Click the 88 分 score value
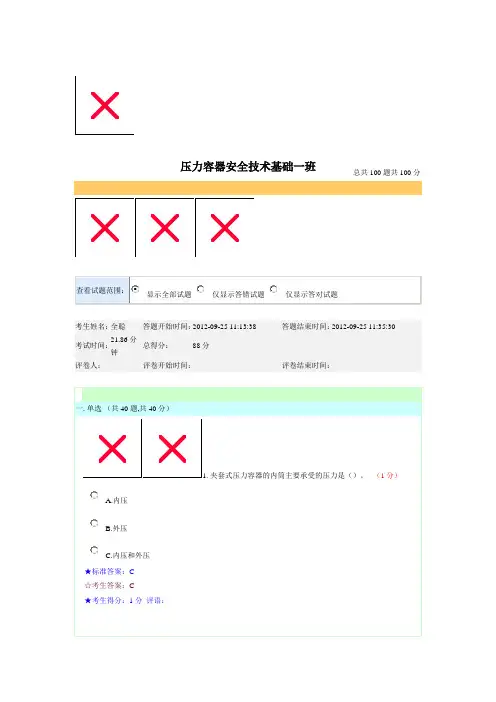Screen dimensions: 496x702 201,346
